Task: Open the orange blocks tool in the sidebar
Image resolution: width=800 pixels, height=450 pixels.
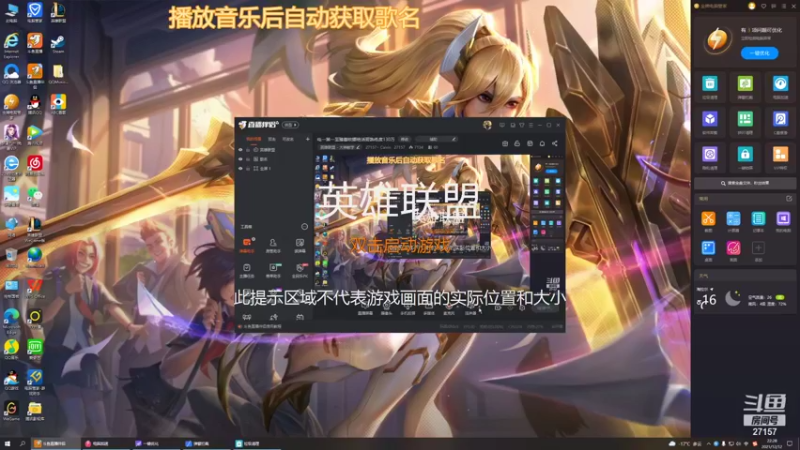Action: (780, 157)
